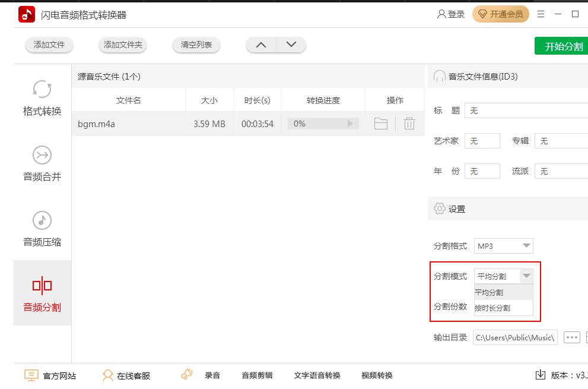This screenshot has width=588, height=389.
Task: Start splitting with 开始分割 button
Action: [561, 46]
